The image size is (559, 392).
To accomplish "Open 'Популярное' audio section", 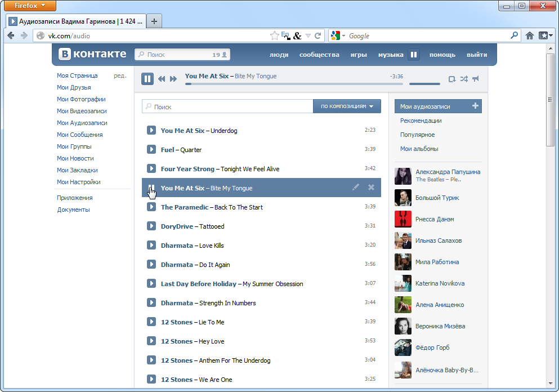I will tap(417, 135).
